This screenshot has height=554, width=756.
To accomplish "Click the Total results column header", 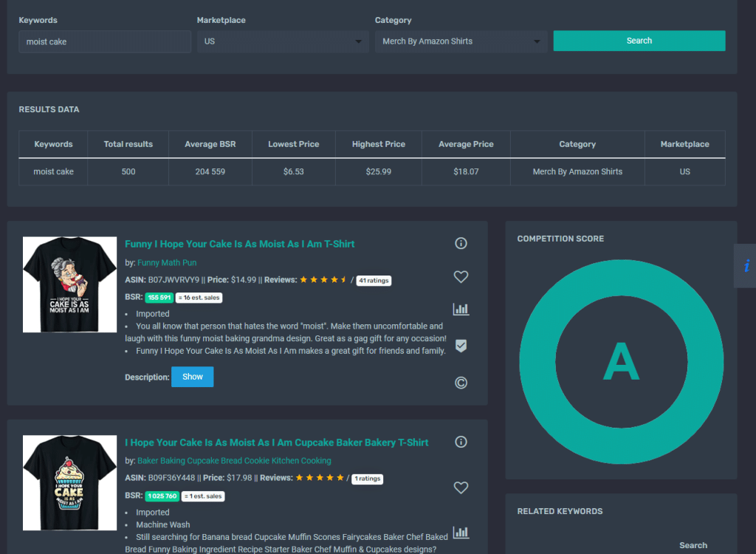I will tap(128, 144).
